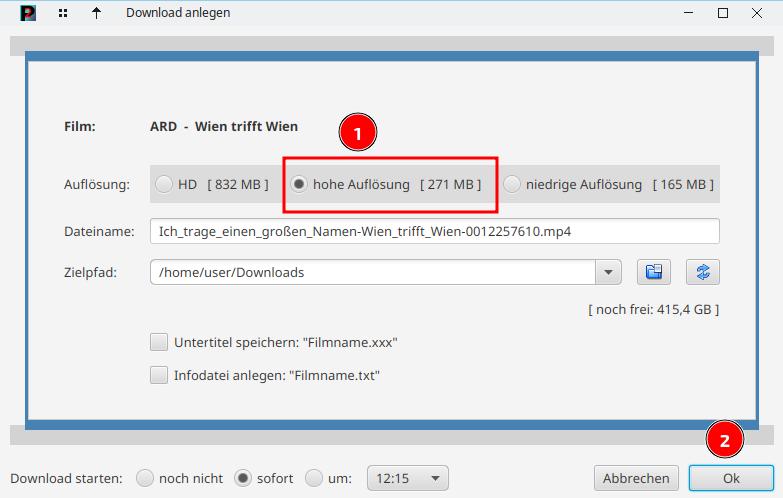
Task: Choose 'um:' scheduled start option
Action: [x=314, y=478]
